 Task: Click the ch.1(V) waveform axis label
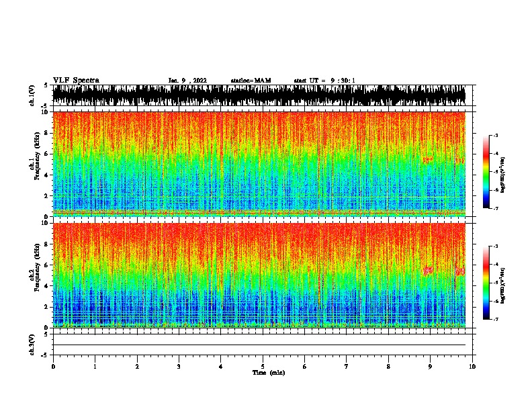[32, 95]
